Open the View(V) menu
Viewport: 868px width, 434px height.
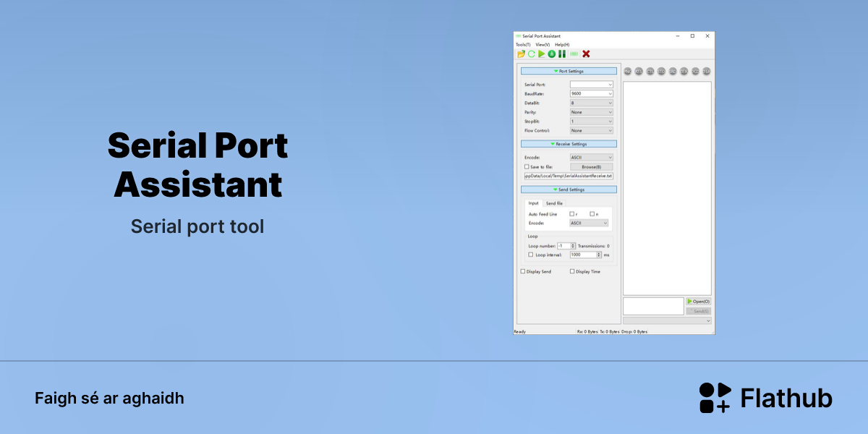point(542,45)
